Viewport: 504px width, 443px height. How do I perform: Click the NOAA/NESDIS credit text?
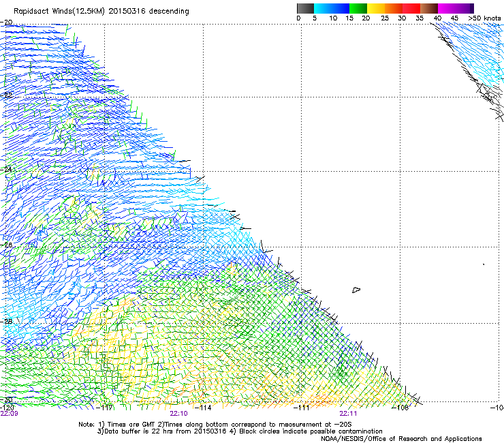click(401, 438)
